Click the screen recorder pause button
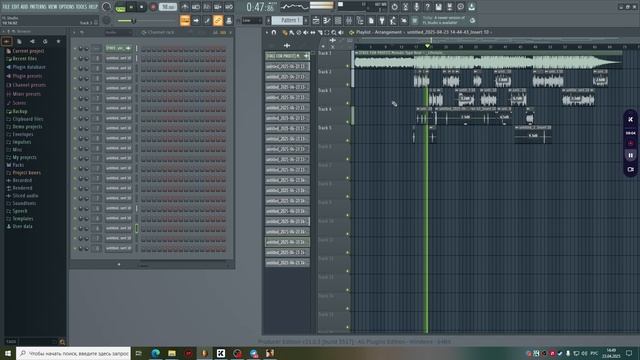 pos(631,156)
